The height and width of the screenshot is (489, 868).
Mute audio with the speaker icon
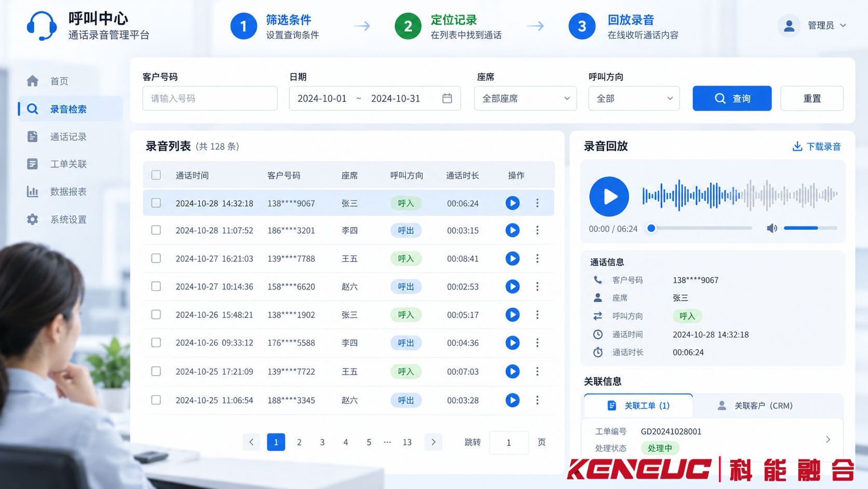click(x=772, y=228)
